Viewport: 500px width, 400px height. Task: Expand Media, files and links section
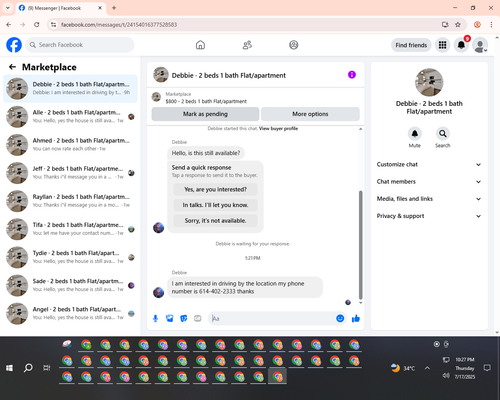click(x=429, y=199)
